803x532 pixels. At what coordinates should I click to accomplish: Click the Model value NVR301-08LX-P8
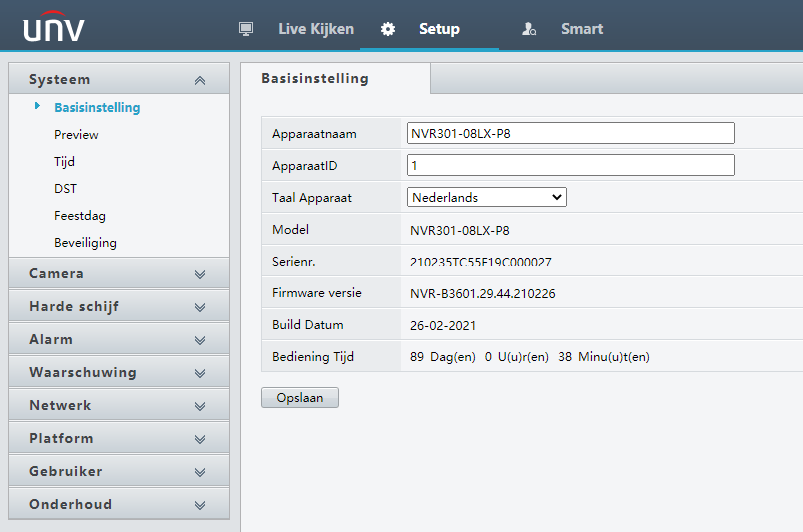[459, 231]
